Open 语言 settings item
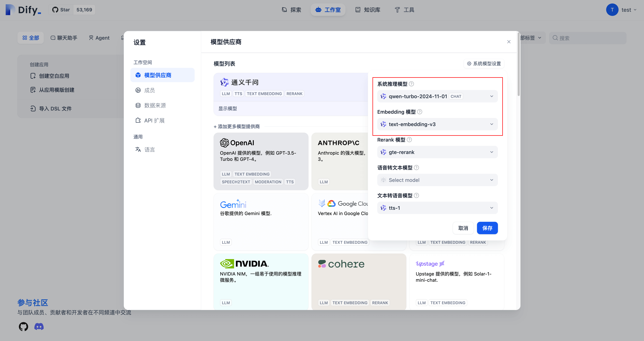The width and height of the screenshot is (644, 341). pyautogui.click(x=162, y=149)
